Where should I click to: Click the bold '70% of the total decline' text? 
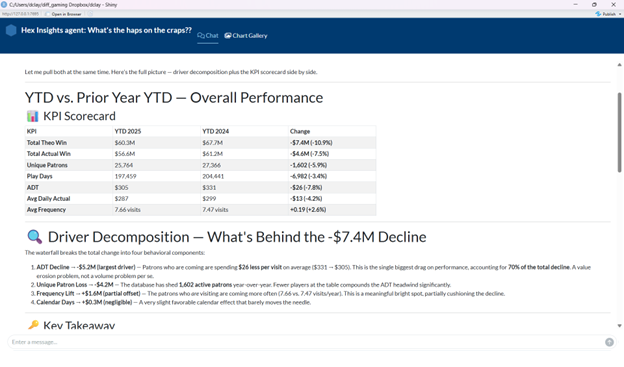(539, 267)
